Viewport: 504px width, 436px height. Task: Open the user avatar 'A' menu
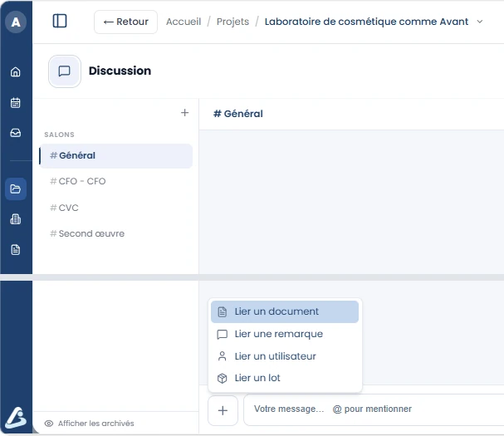[x=16, y=22]
